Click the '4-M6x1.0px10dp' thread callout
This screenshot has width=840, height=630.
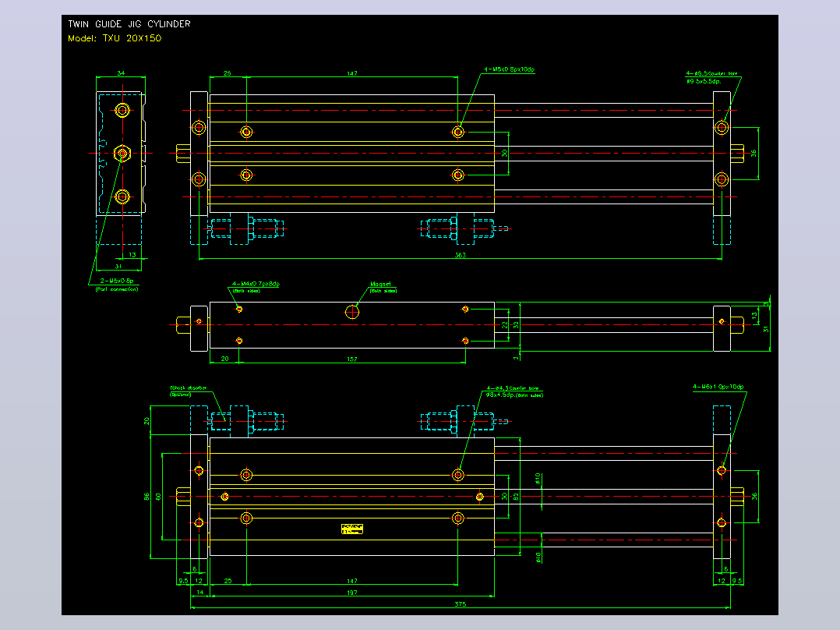(x=718, y=387)
